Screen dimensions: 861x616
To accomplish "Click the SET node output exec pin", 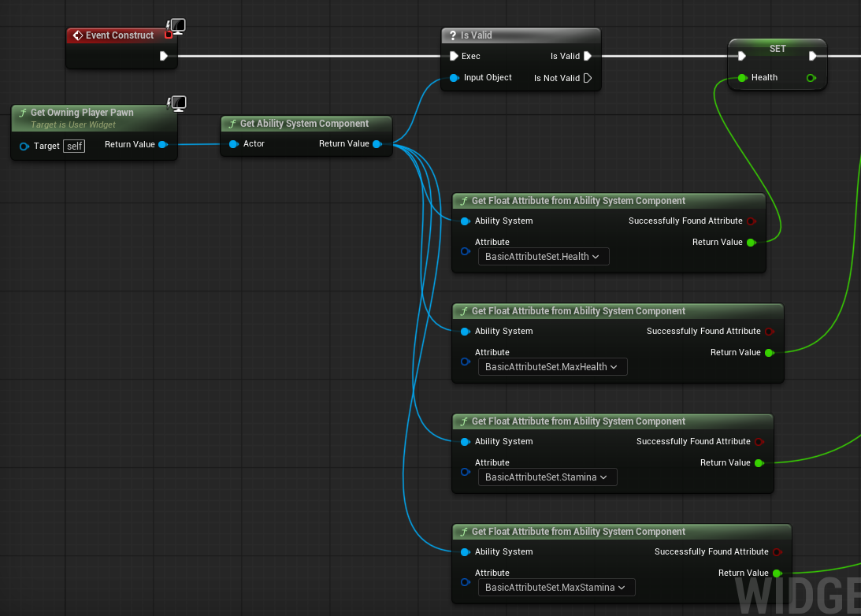I will [812, 56].
